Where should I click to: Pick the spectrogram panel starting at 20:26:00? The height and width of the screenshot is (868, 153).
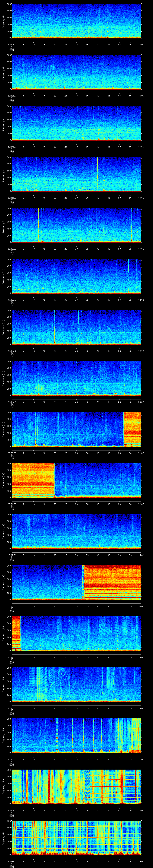coord(77,736)
